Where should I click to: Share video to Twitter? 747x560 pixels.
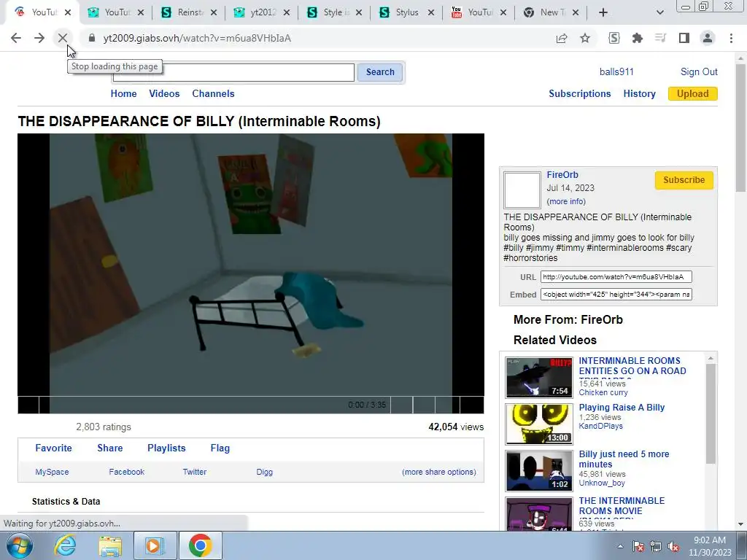[194, 472]
